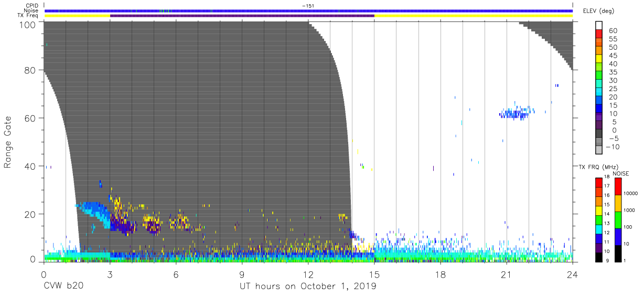Click the "21" tick on the UT hours axis
The height and width of the screenshot is (297, 644).
pyautogui.click(x=507, y=274)
